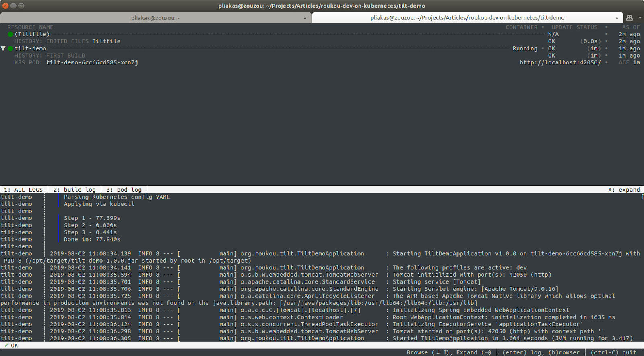
Task: Click the '(ctrl-C) quit' footer hint
Action: coord(613,352)
